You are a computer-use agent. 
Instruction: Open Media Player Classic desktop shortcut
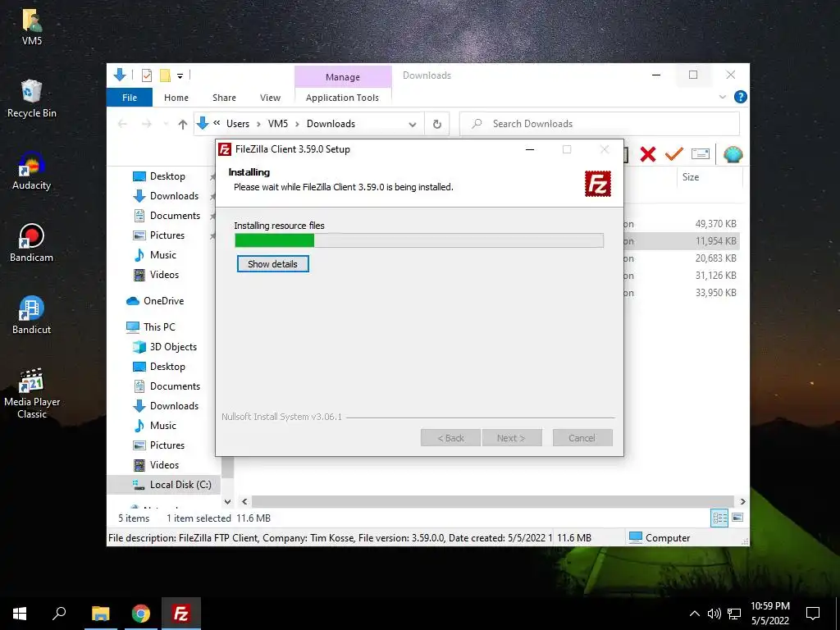click(x=32, y=393)
